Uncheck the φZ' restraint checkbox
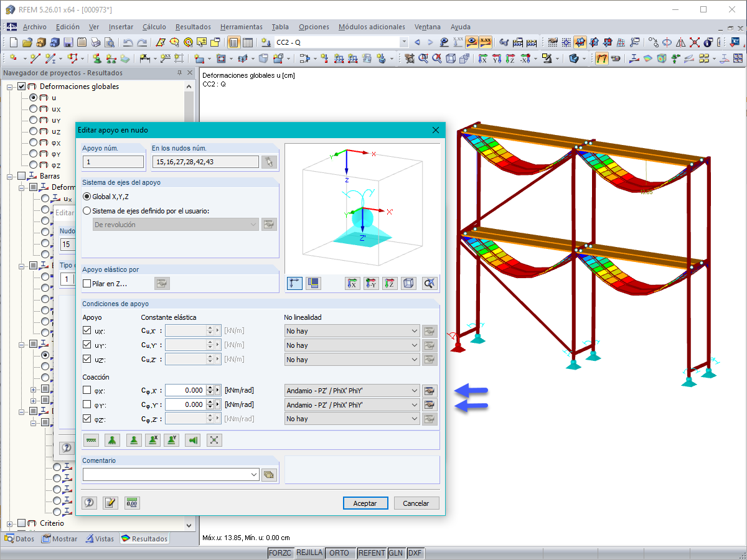This screenshot has width=747, height=560. click(87, 419)
